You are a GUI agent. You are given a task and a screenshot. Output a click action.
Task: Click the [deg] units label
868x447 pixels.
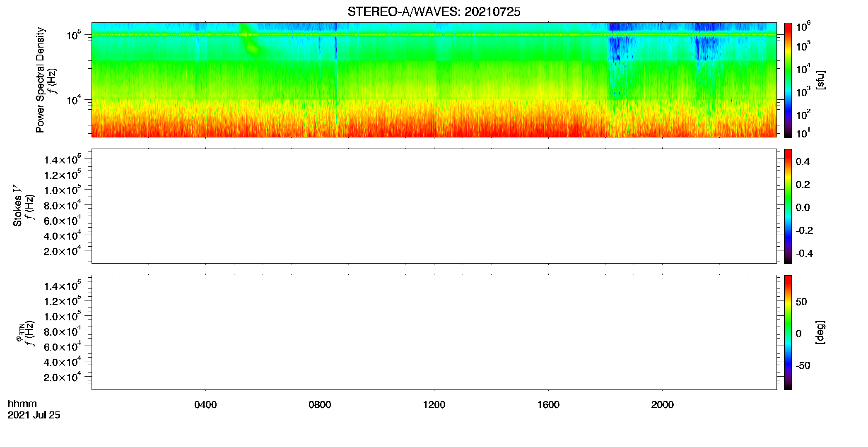820,332
